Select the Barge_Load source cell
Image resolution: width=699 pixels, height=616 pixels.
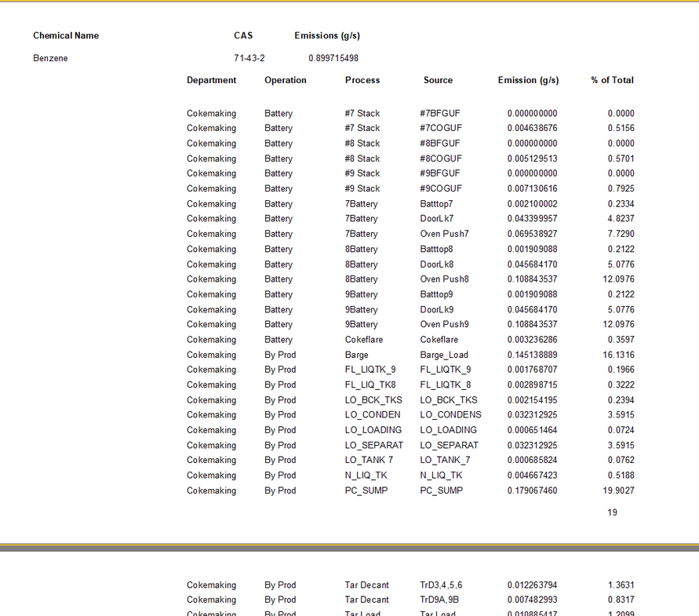[444, 355]
